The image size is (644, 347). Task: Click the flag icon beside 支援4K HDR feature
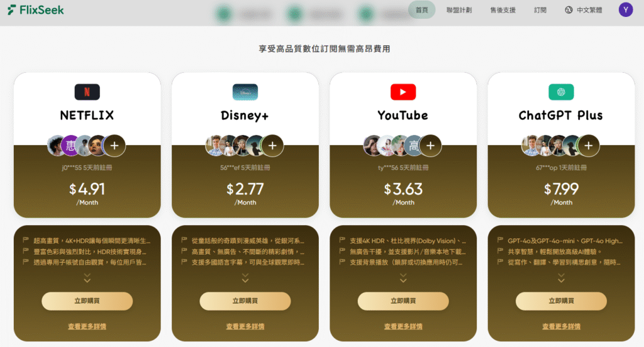[x=341, y=240]
